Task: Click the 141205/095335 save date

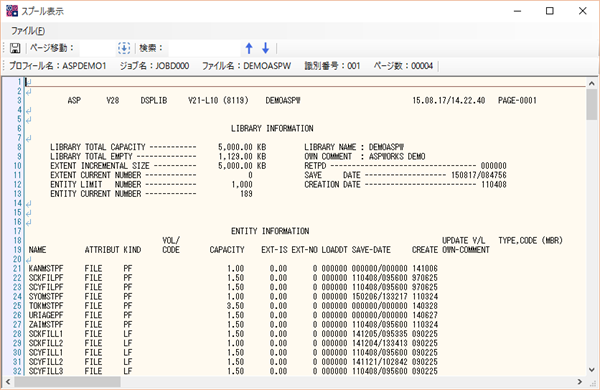Action: point(380,334)
